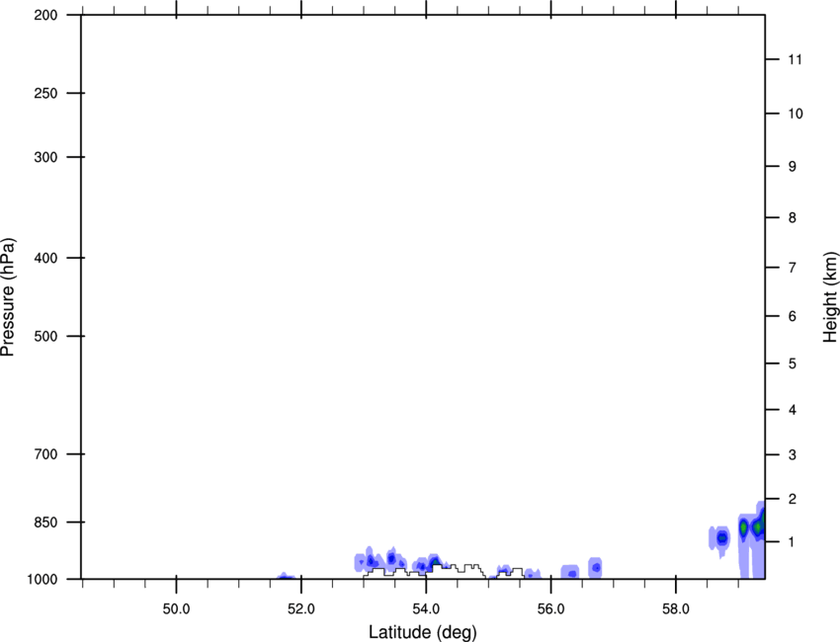
Task: Click the 'Pressure (hPa)' axis title
Action: (8, 296)
